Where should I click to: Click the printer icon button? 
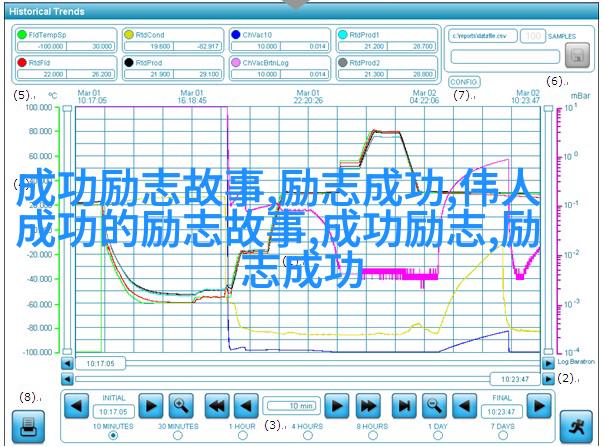pyautogui.click(x=28, y=426)
